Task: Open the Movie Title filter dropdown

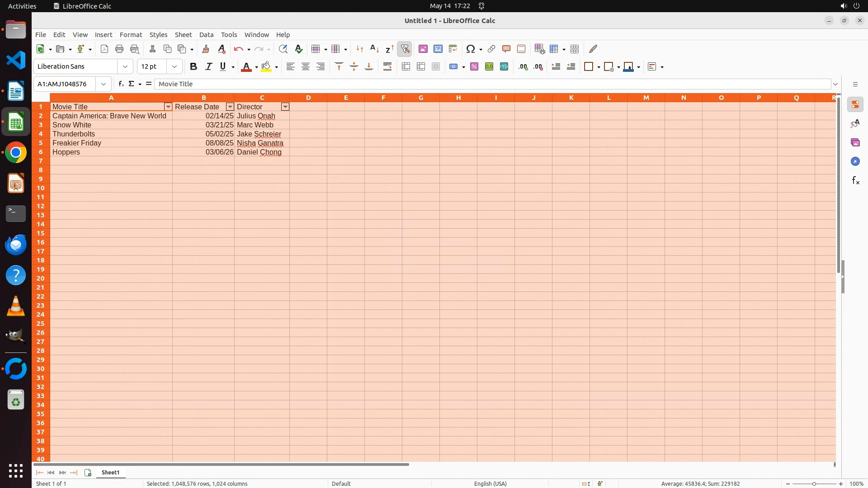Action: [168, 107]
